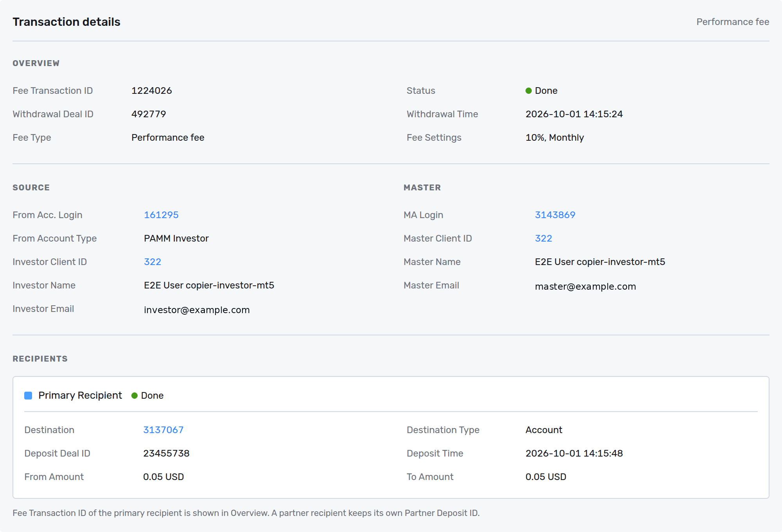
Task: Click the Transaction details heading
Action: tap(66, 22)
